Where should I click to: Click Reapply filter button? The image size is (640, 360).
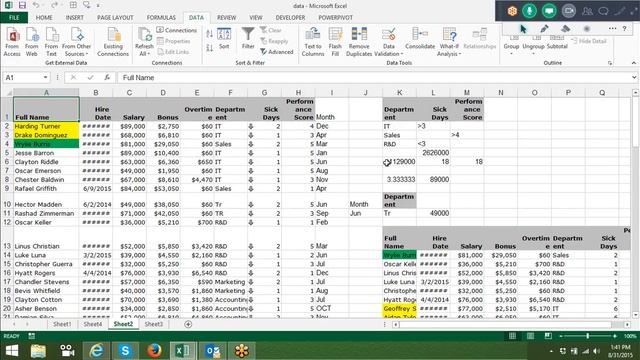point(274,41)
